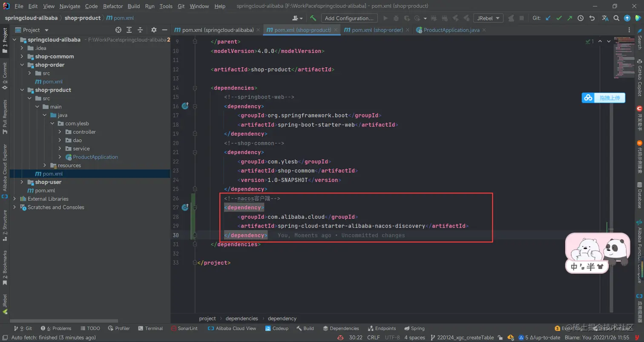Click the Build project hammer icon
The image size is (644, 342).
(313, 18)
